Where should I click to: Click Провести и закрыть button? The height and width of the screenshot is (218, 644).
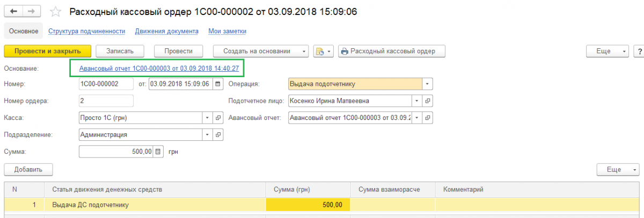47,51
